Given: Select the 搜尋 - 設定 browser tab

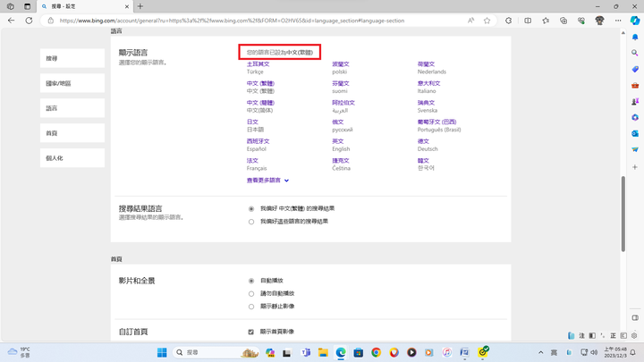Looking at the screenshot, I should pyautogui.click(x=86, y=6).
